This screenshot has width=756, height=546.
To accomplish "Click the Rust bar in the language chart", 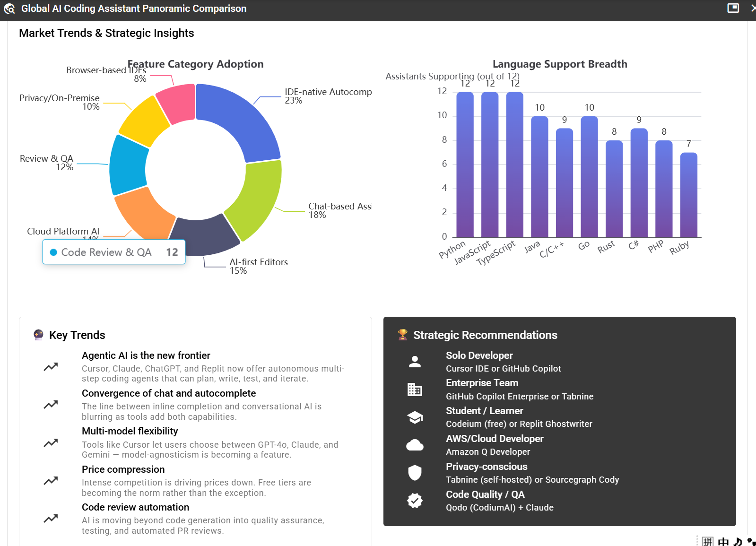I will (x=614, y=189).
